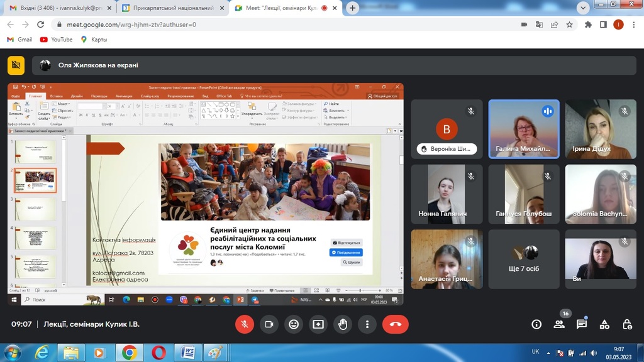Open the emoji reactions panel
Image resolution: width=644 pixels, height=362 pixels.
pyautogui.click(x=294, y=324)
